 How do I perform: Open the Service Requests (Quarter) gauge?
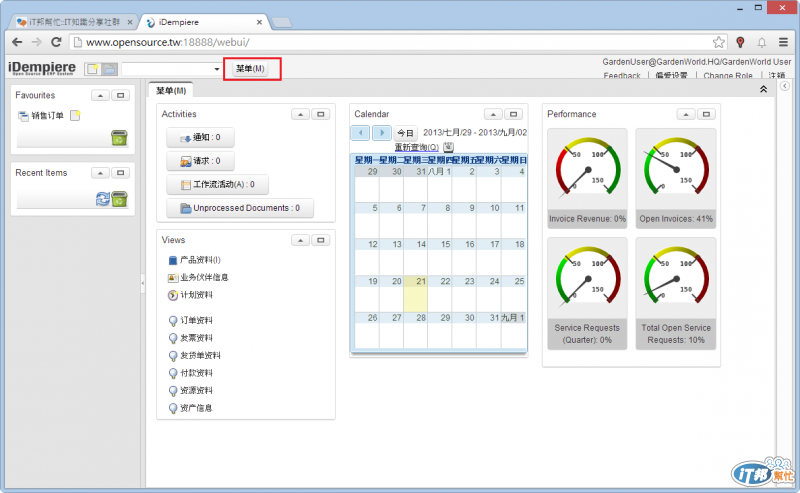[x=587, y=293]
